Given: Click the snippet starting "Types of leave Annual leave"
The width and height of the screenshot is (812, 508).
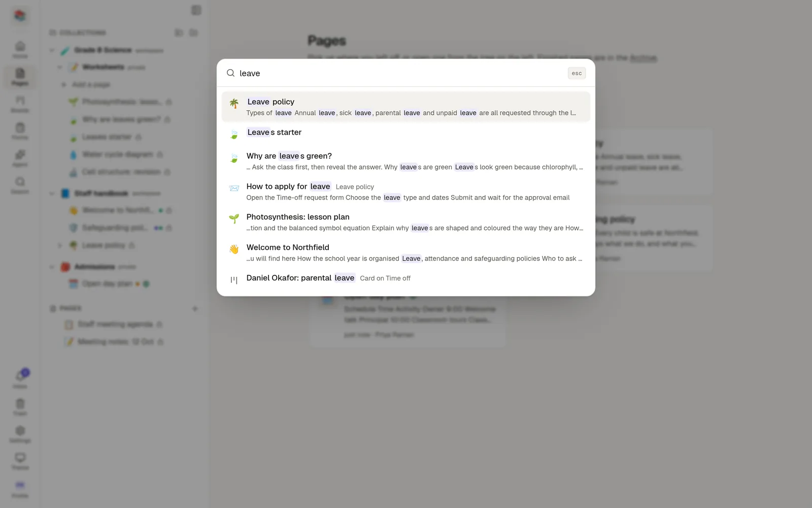Looking at the screenshot, I should click(x=411, y=113).
